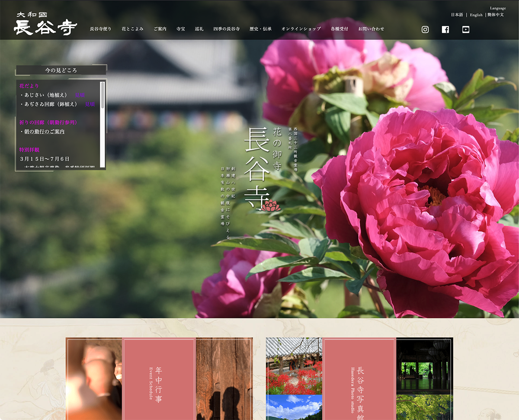Open the 朝の勤行のご案内 link
519x420 pixels.
(45, 131)
